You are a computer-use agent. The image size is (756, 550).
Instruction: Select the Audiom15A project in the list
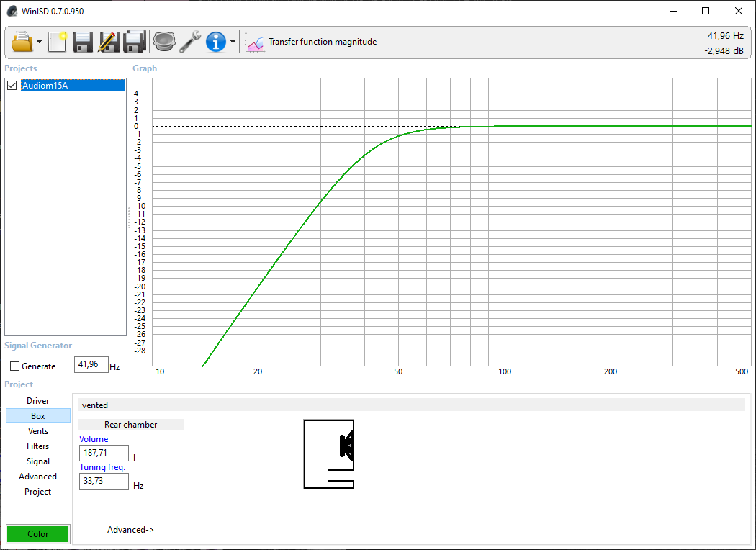tap(73, 86)
